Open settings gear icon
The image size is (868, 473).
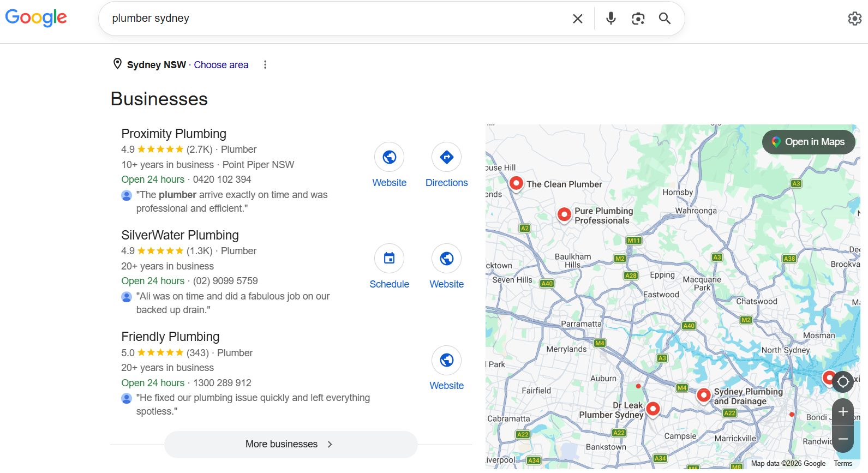854,19
